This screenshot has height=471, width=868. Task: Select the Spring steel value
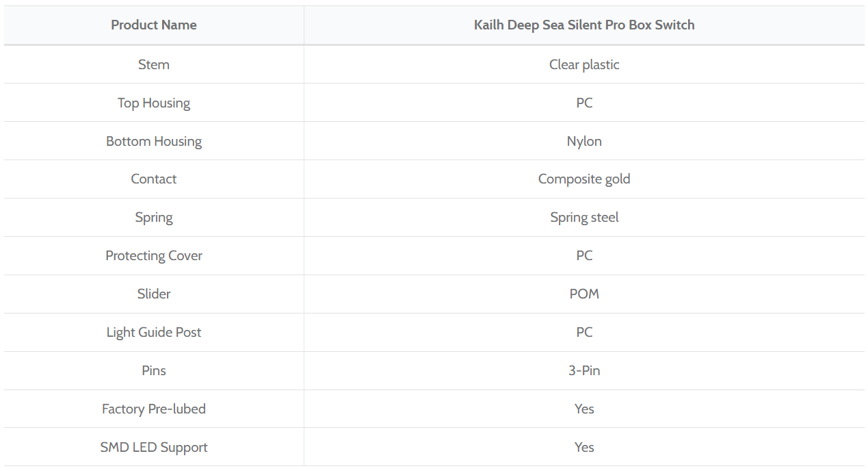click(x=584, y=217)
